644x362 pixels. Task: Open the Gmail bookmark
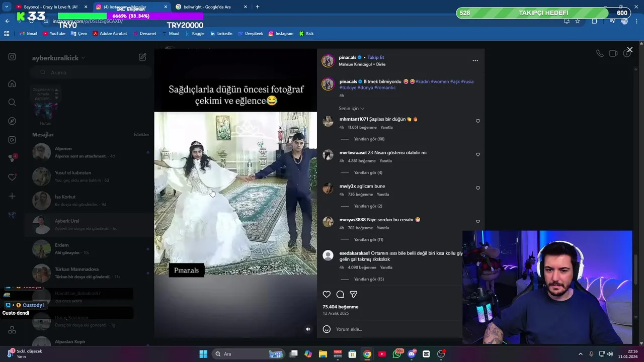tap(28, 34)
